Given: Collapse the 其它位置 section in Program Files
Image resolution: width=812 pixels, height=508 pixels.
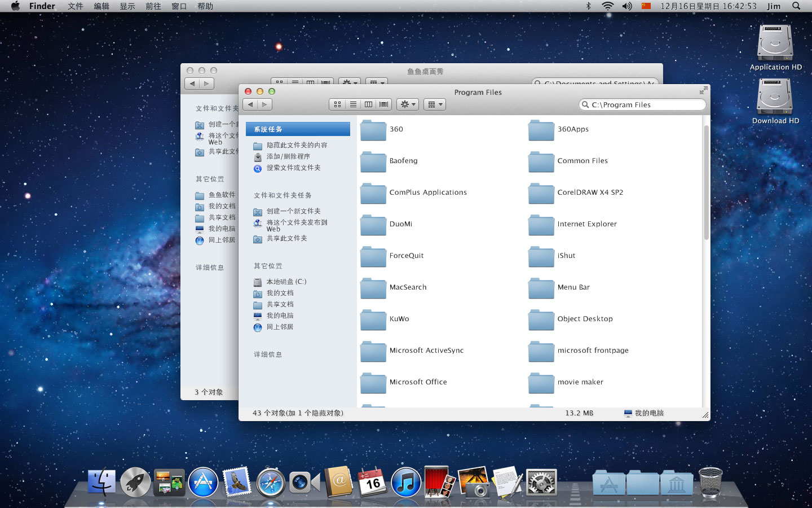Looking at the screenshot, I should (x=268, y=266).
